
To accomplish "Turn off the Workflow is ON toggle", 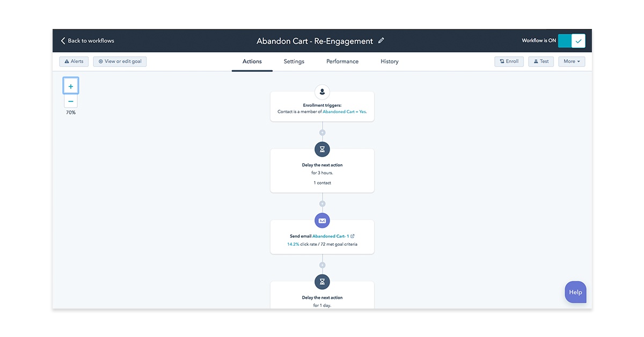I will pyautogui.click(x=572, y=41).
